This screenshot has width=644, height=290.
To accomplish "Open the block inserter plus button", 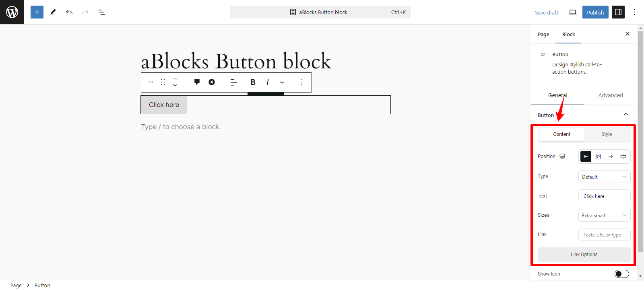I will [37, 12].
